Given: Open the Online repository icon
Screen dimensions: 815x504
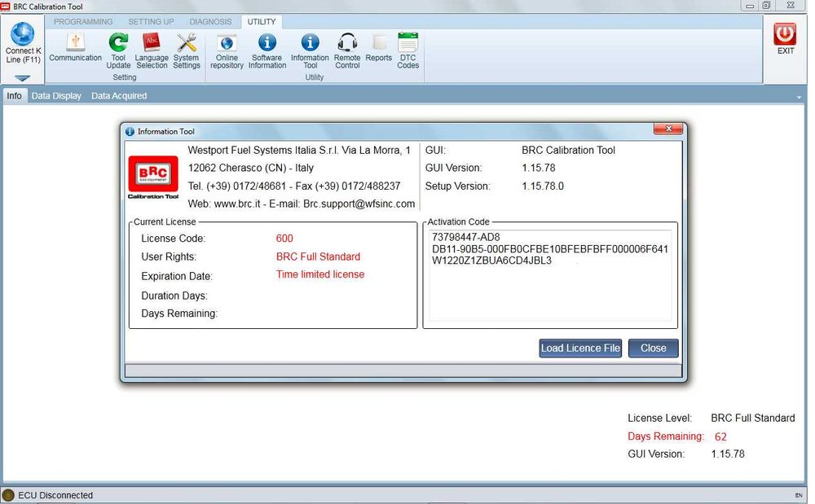Looking at the screenshot, I should coord(227,42).
